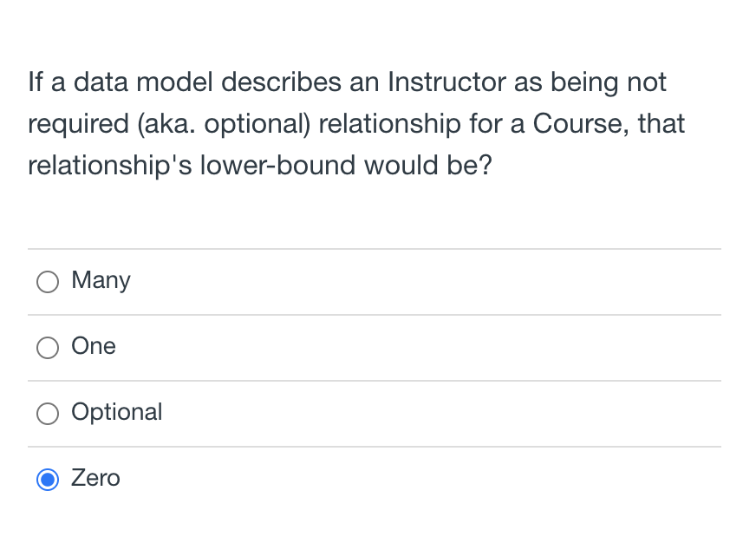Click the Optional answer label
This screenshot has height=543, width=756.
tap(116, 412)
